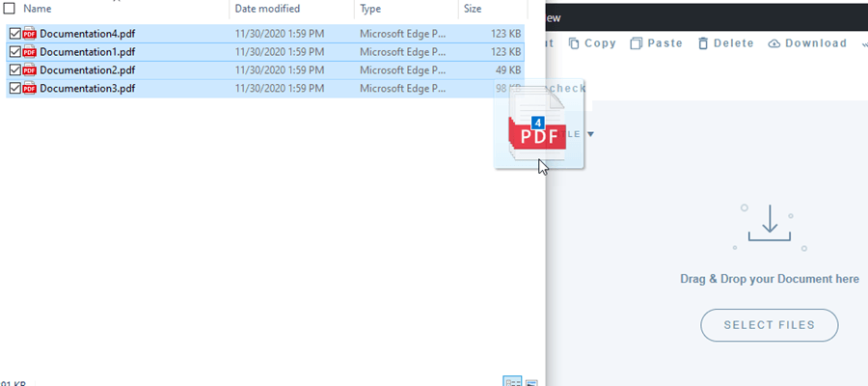
Task: Click the upload arrow drop-zone icon
Action: point(769,225)
